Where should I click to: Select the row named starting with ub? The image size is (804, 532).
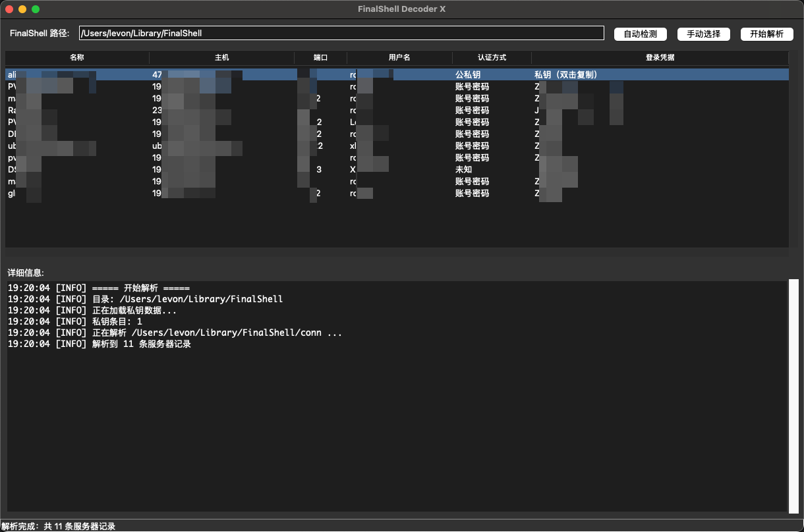coord(397,146)
